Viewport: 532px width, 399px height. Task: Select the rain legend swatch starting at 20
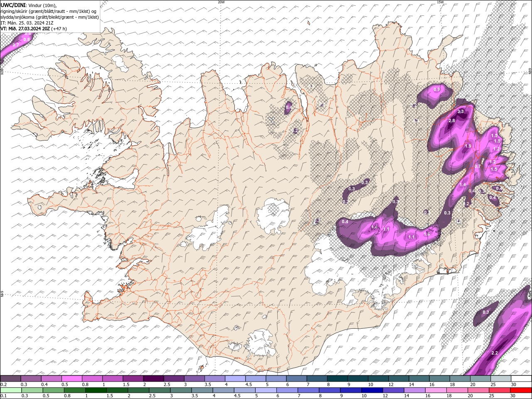478,390
